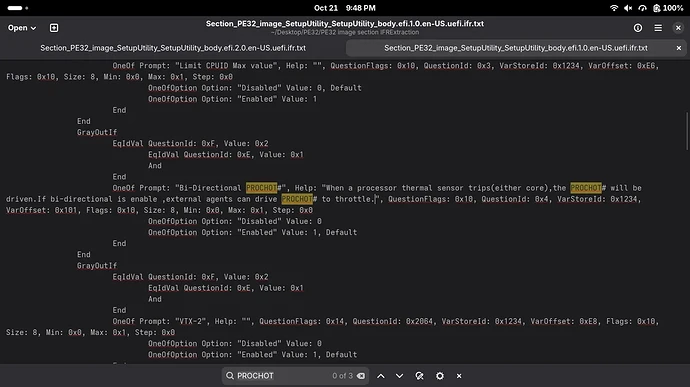
Task: Open the Oct 21 9:48 PM clock menu
Action: coord(345,8)
